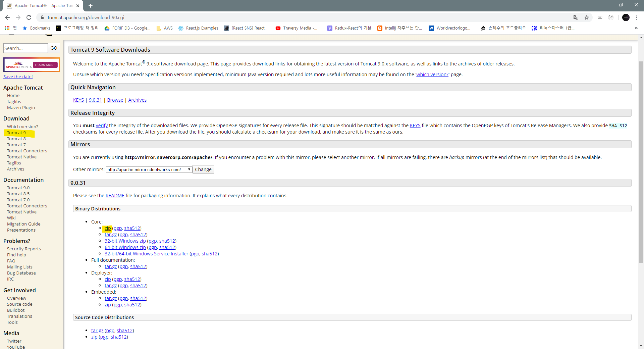Jump to 9.0.31 quick navigation link
This screenshot has height=349, width=644.
[95, 100]
